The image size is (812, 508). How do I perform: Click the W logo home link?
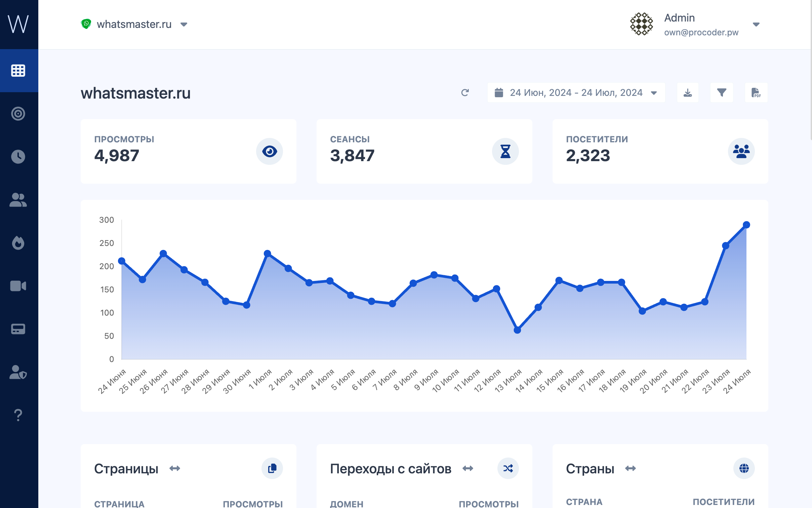pyautogui.click(x=18, y=24)
